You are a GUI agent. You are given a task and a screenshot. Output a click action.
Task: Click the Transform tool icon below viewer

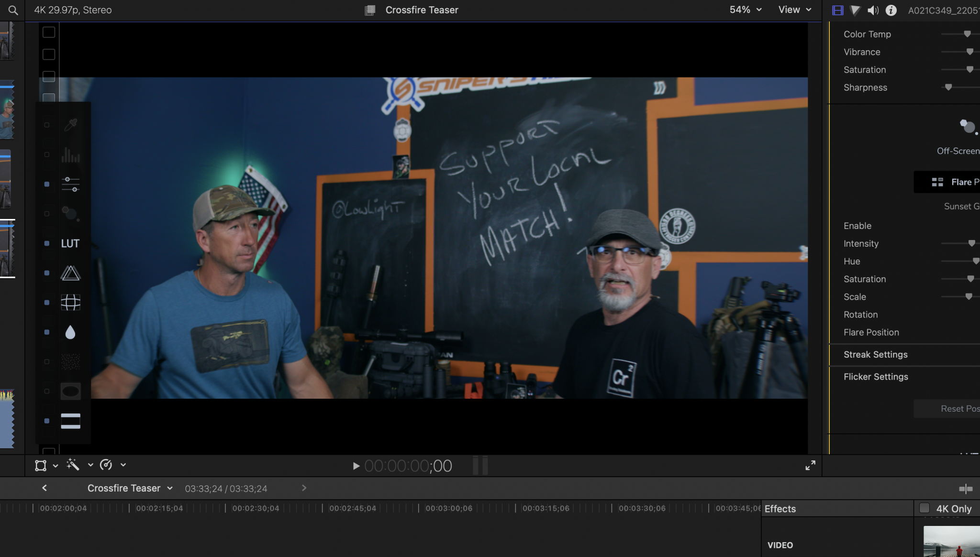(x=41, y=465)
